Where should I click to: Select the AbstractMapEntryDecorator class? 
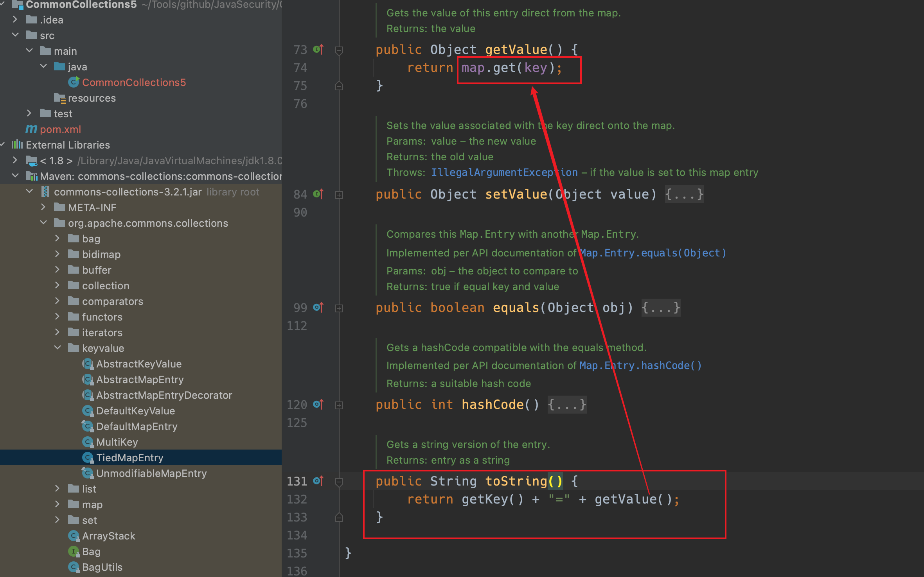(x=164, y=395)
